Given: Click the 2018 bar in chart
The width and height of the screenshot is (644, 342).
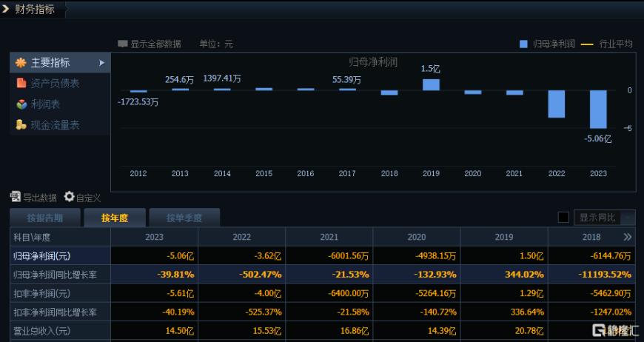Looking at the screenshot, I should click(389, 93).
